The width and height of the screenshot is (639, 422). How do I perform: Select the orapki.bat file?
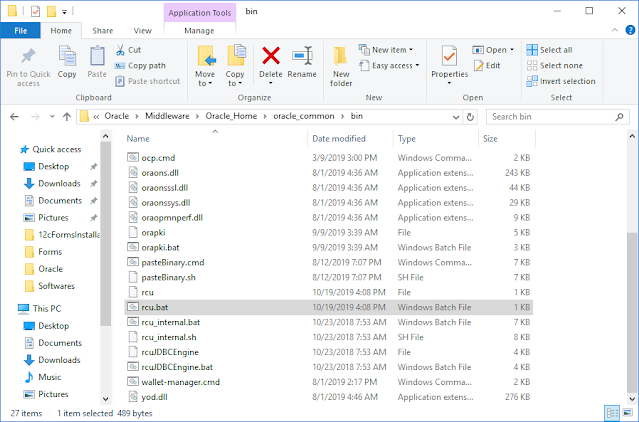coord(328,247)
